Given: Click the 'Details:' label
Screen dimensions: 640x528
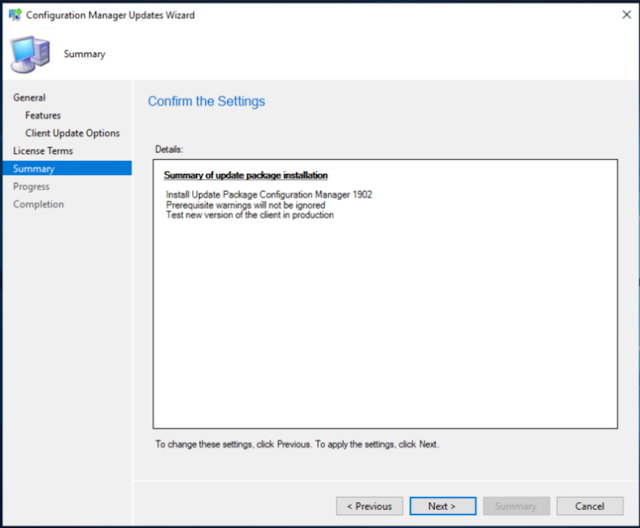Looking at the screenshot, I should 169,149.
